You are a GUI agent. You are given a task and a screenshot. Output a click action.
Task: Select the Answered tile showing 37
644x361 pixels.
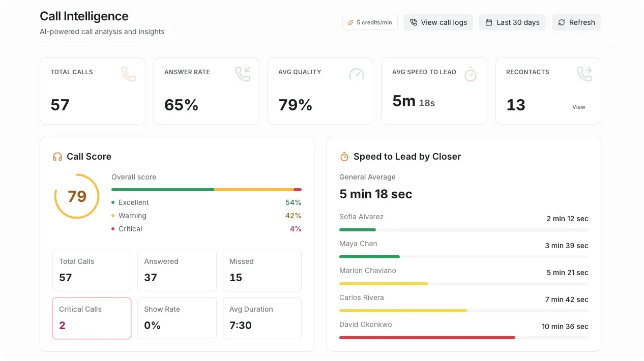click(x=177, y=270)
